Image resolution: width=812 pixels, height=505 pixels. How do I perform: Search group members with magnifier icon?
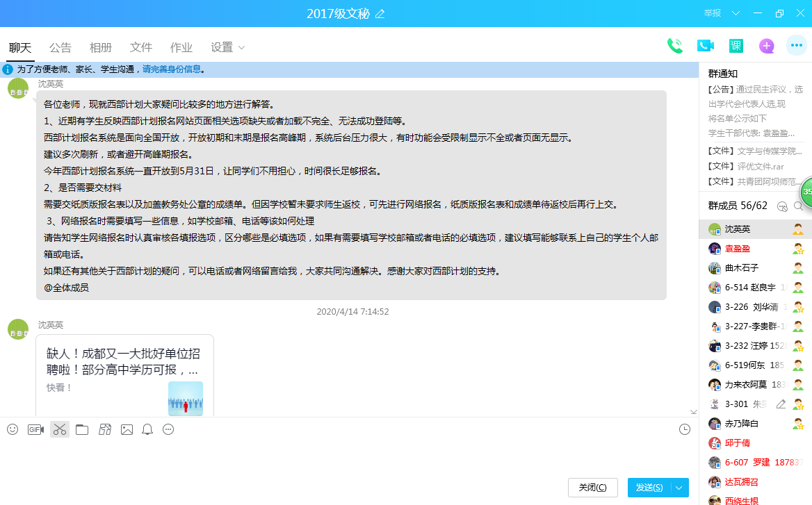pos(798,206)
